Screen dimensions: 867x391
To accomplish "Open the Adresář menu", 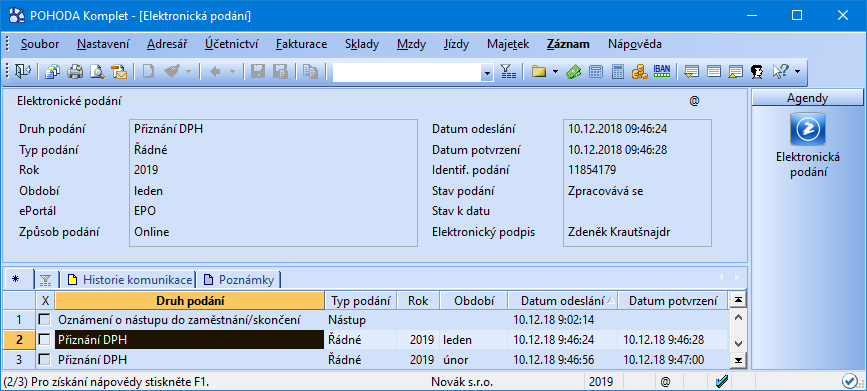I will pyautogui.click(x=167, y=44).
